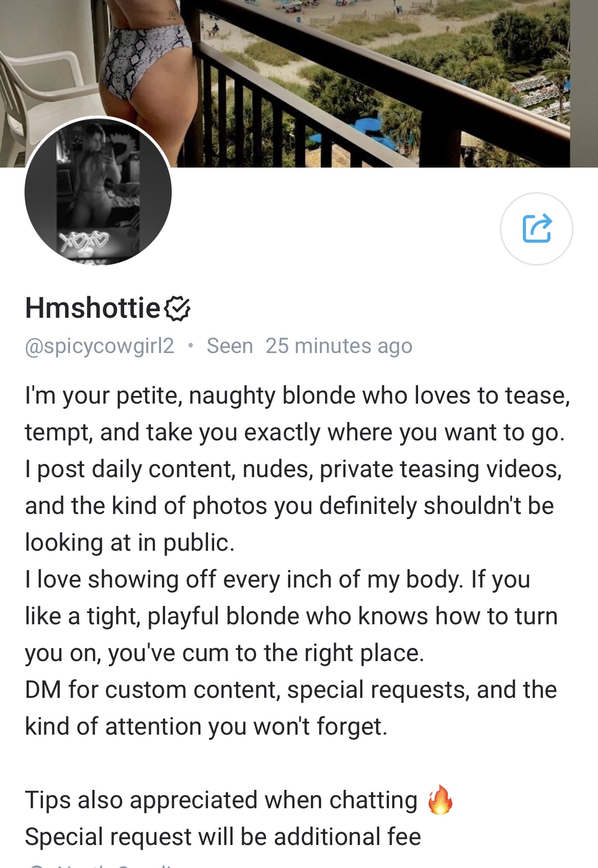Tap the bio line starting "I'm your petite"
Image resolution: width=598 pixels, height=868 pixels.
[297, 395]
